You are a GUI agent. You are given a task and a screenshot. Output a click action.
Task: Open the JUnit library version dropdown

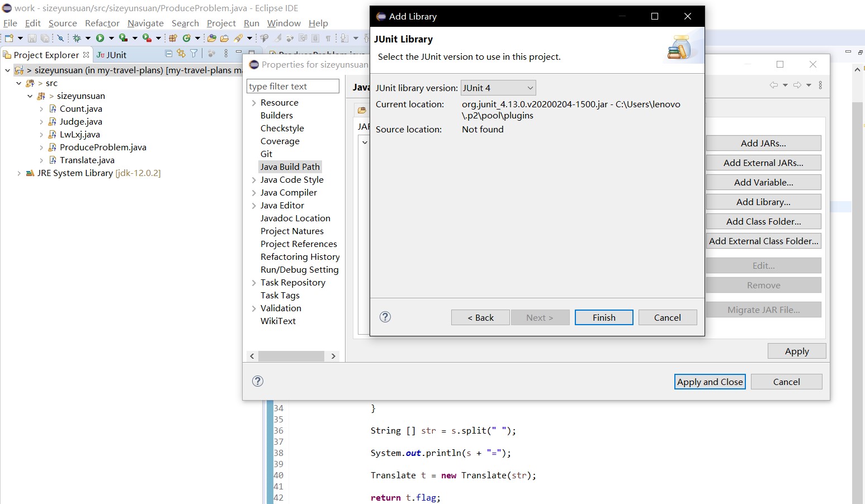(498, 88)
